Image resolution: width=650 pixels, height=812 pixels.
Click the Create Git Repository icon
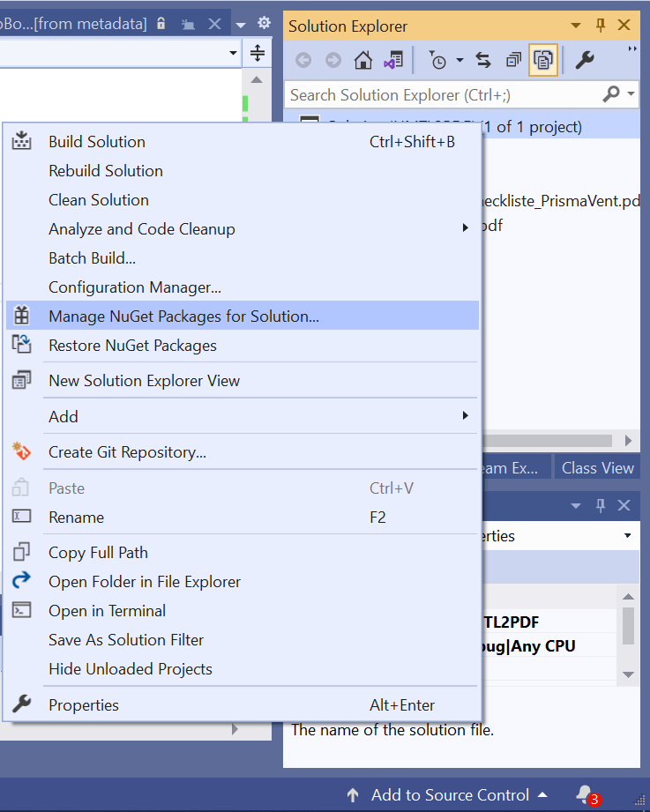pos(21,451)
